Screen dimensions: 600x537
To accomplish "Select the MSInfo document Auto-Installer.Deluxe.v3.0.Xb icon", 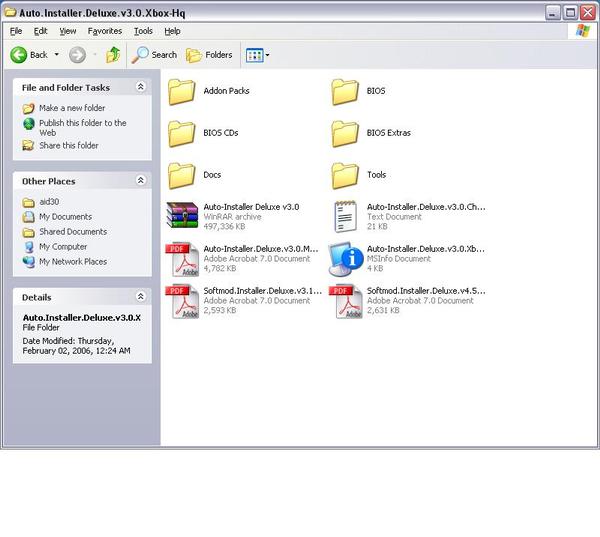I will click(x=345, y=259).
